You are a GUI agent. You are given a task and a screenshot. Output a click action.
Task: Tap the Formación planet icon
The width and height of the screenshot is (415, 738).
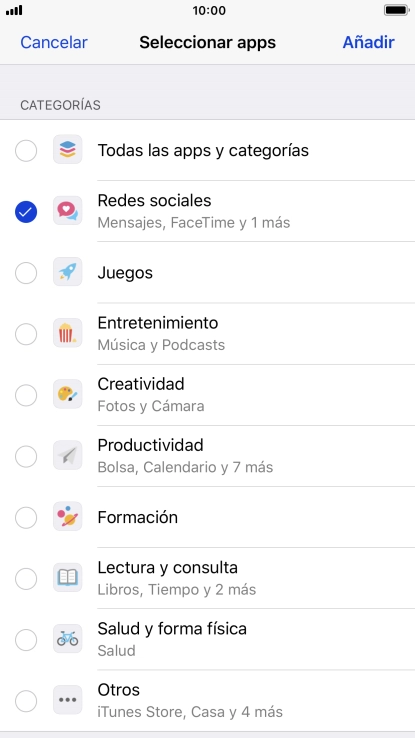68,517
